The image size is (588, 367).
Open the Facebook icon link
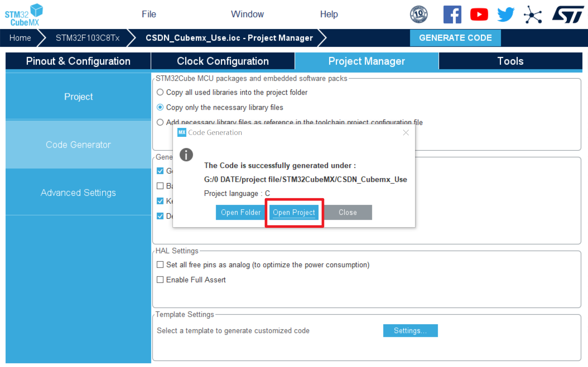tap(452, 15)
